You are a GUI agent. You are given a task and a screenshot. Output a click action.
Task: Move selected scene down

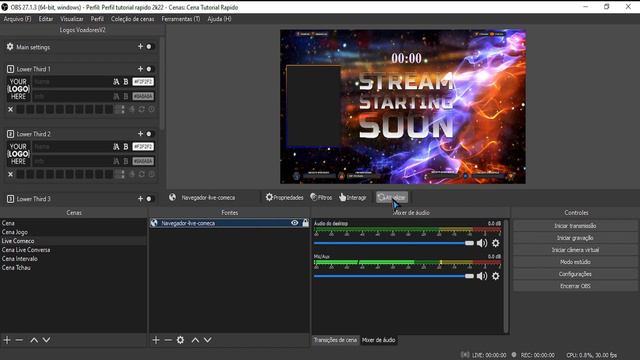(47, 340)
